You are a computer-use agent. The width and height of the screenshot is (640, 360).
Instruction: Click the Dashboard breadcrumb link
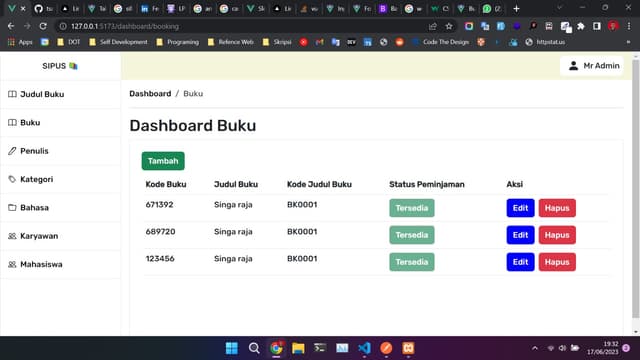[150, 94]
